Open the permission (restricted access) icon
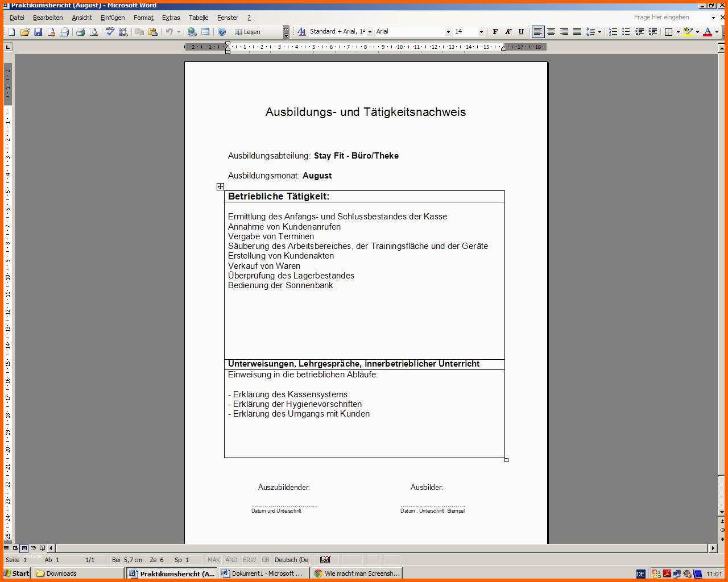This screenshot has height=582, width=728. [x=51, y=32]
